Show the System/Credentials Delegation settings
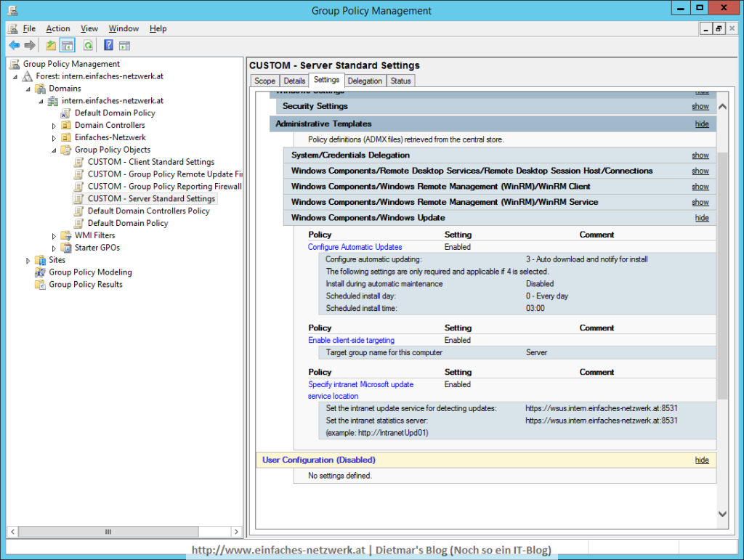 (x=700, y=155)
